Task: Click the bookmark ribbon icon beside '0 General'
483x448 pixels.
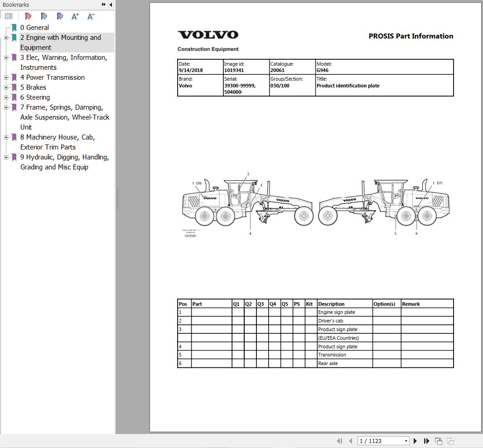Action: point(14,27)
